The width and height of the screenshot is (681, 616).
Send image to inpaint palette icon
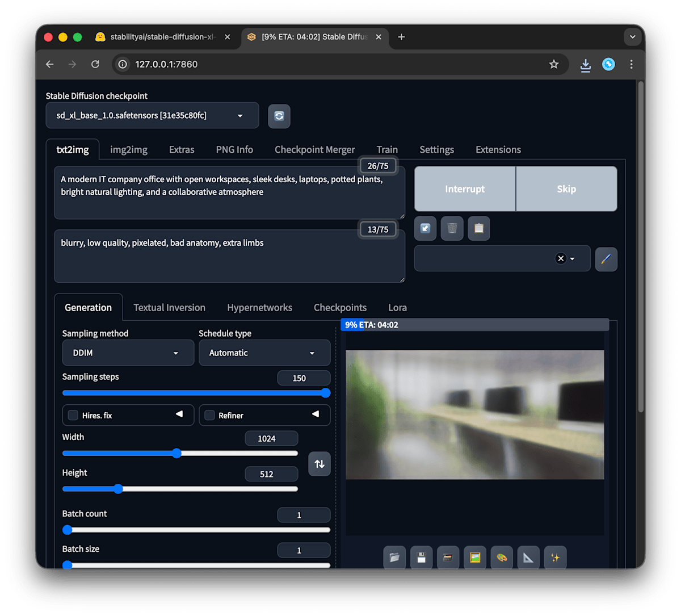[502, 558]
